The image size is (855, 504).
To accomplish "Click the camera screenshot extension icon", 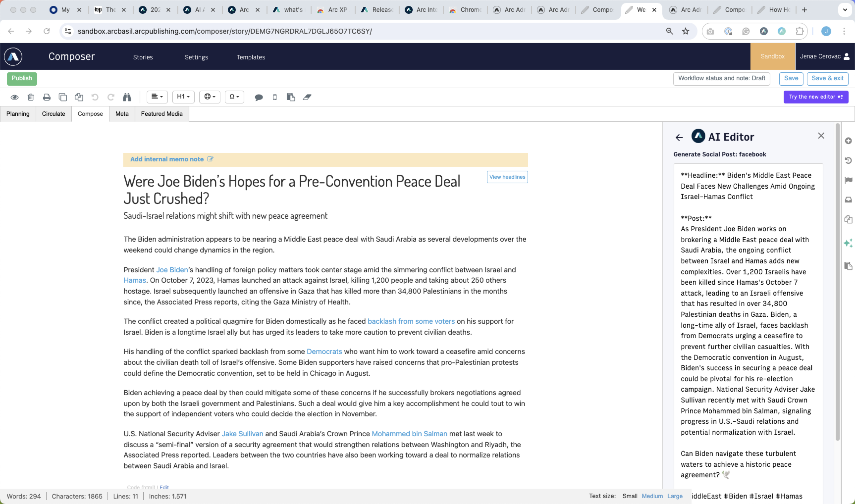I will (710, 31).
